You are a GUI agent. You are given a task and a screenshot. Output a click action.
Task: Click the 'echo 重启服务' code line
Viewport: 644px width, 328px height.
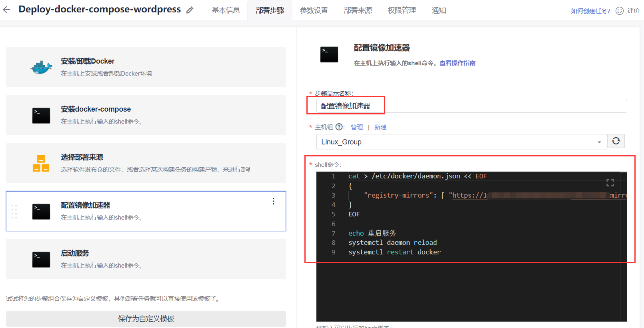(372, 233)
